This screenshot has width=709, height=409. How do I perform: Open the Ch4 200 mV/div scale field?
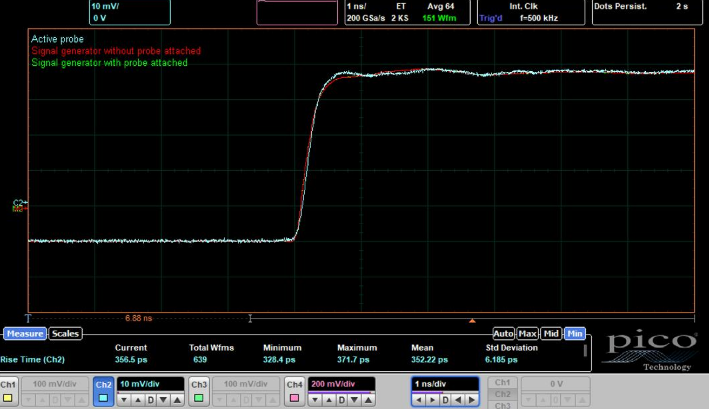343,384
